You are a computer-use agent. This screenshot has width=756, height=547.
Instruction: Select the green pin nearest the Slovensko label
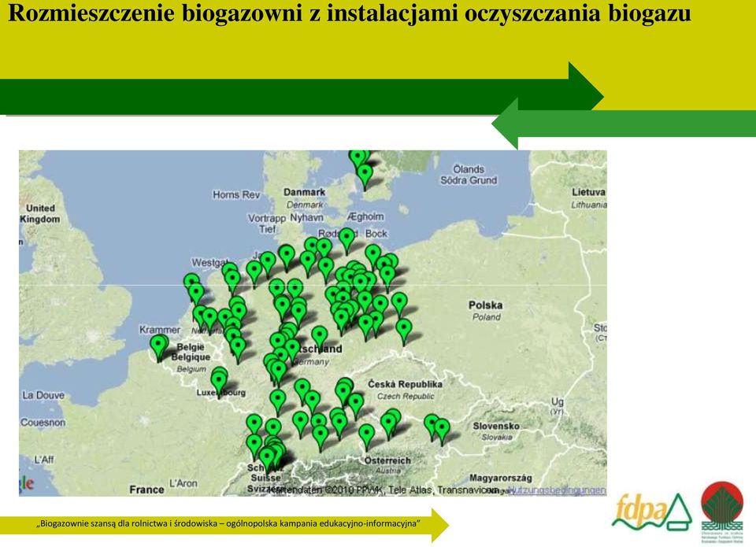pos(442,431)
